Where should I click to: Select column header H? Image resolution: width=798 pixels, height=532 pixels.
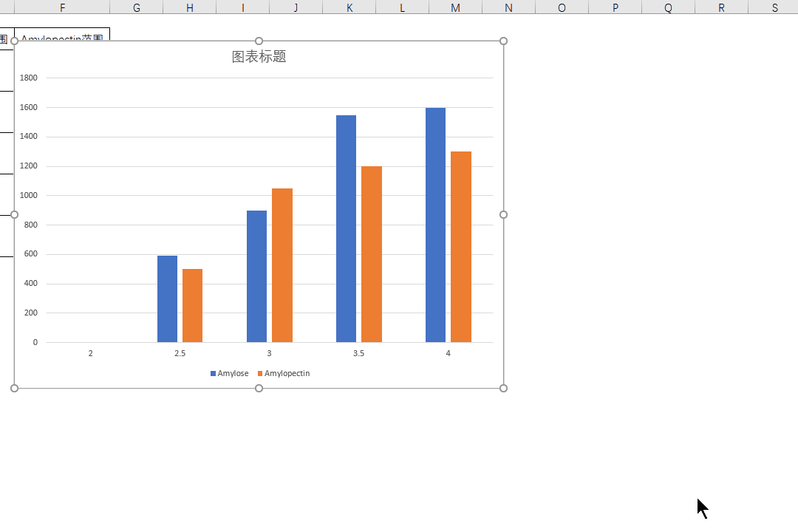[189, 7]
